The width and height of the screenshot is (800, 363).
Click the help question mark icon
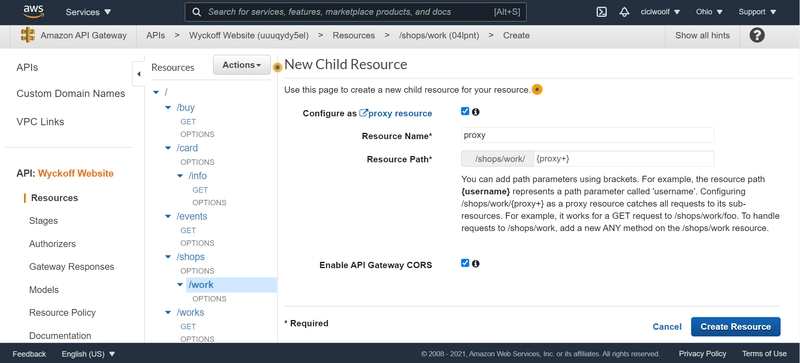757,35
